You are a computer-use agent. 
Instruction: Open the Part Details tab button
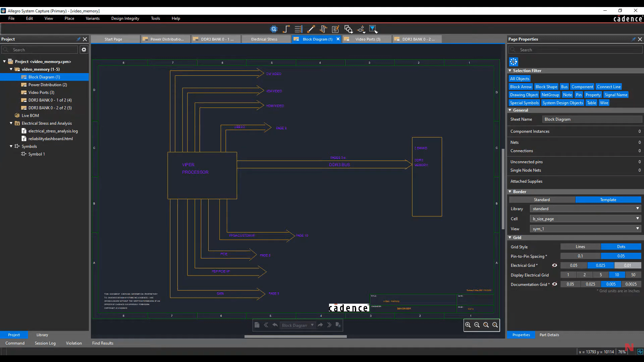pyautogui.click(x=549, y=335)
